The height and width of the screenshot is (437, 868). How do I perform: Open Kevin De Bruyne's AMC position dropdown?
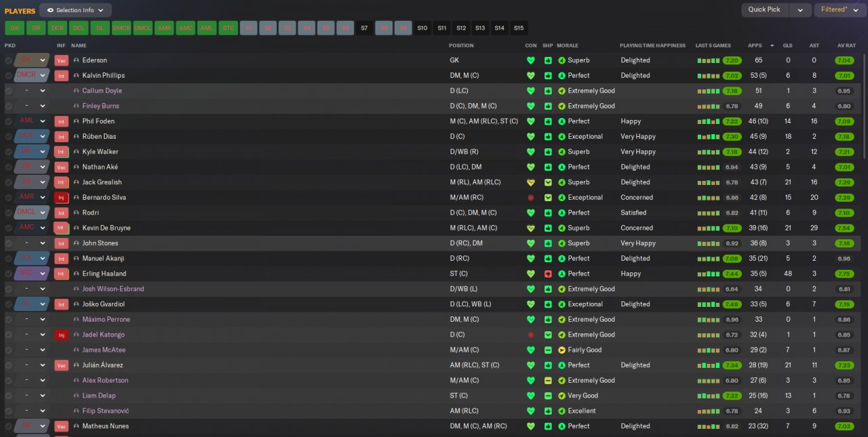point(43,228)
